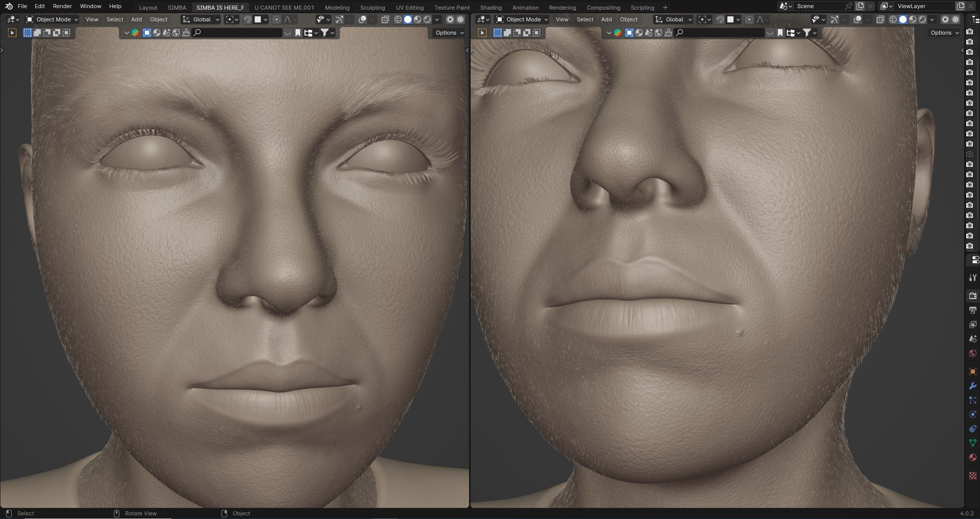980x519 pixels.
Task: Open shading options dropdown in left viewport
Action: point(437,19)
